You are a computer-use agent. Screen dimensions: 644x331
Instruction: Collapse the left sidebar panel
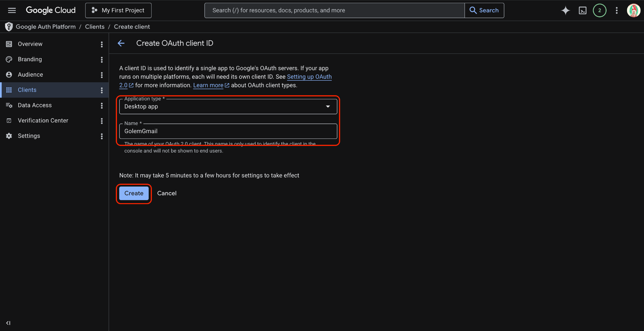(8, 323)
